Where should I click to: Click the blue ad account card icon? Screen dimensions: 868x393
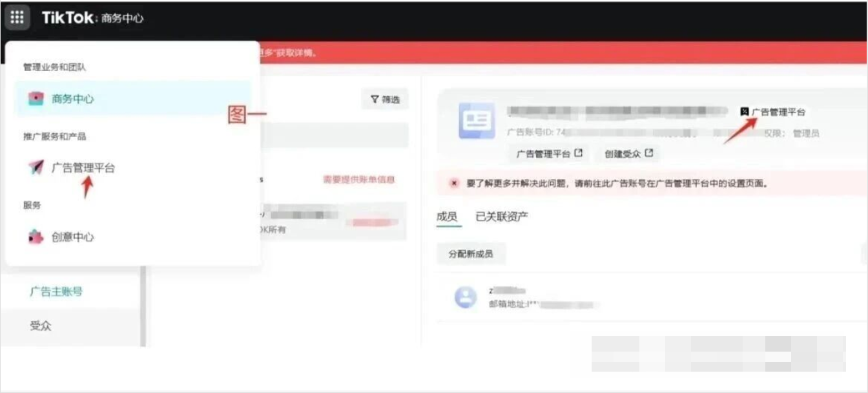477,121
